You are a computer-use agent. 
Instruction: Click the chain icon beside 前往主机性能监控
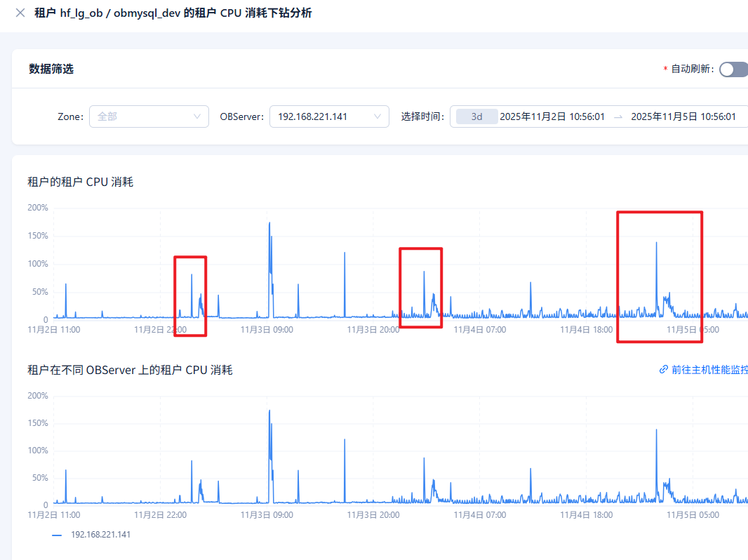(664, 370)
